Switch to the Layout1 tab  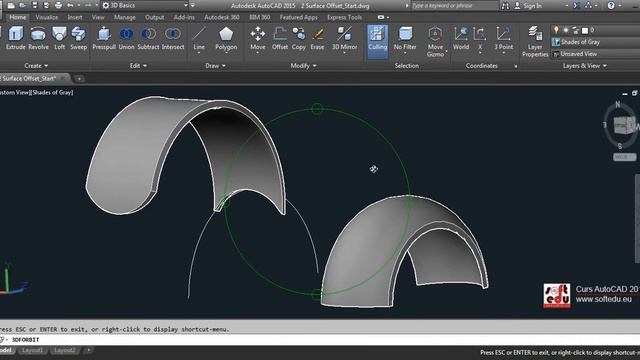point(32,350)
